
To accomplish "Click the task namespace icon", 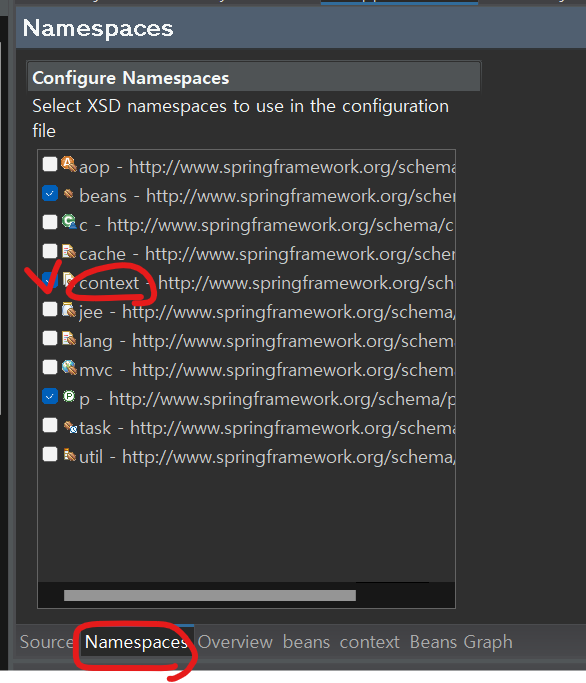I will pyautogui.click(x=70, y=427).
